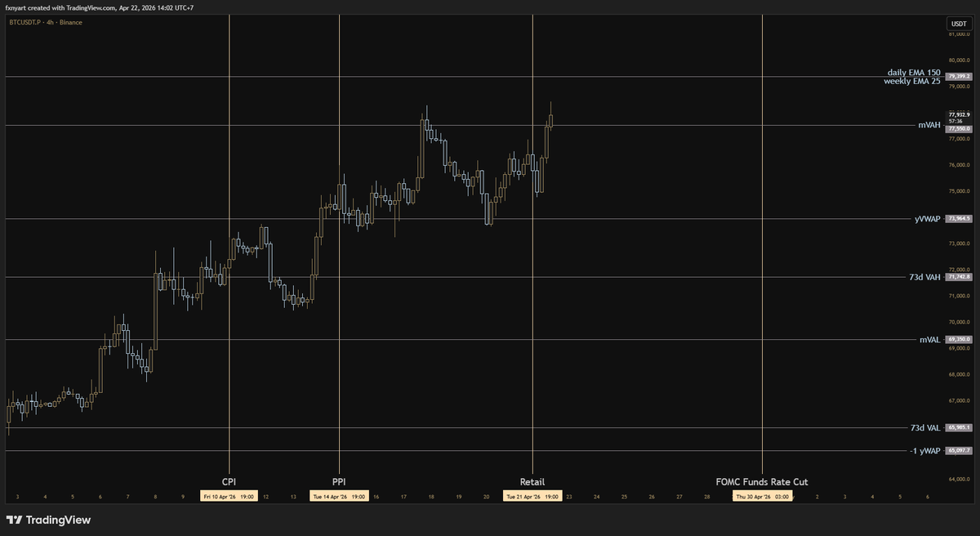Click the 69,350.0 price tag
This screenshot has height=536, width=980.
tap(959, 339)
